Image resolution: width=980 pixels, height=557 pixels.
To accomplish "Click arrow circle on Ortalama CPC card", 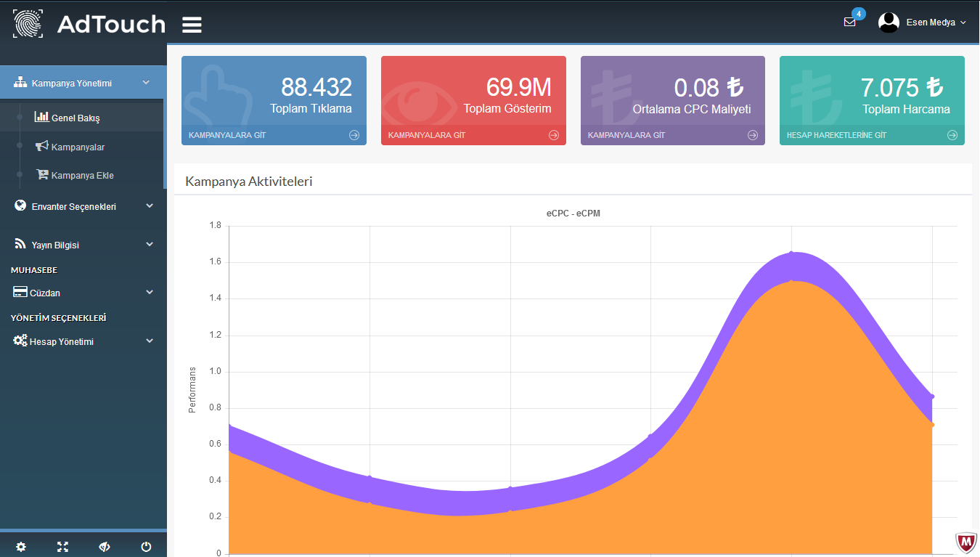I will pyautogui.click(x=753, y=135).
